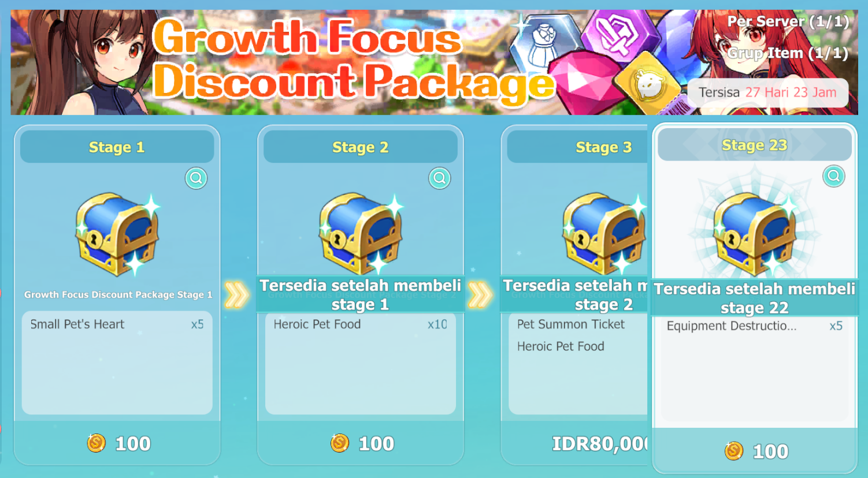Click the arrow chevron after Stage 2
This screenshot has height=478, width=868.
tap(480, 294)
